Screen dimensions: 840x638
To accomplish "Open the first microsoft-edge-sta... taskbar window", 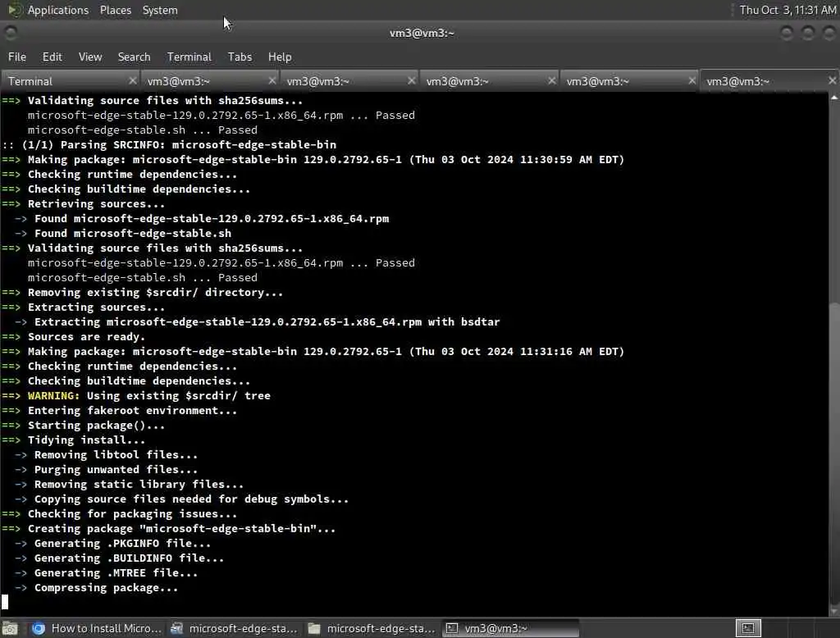I will coord(234,628).
